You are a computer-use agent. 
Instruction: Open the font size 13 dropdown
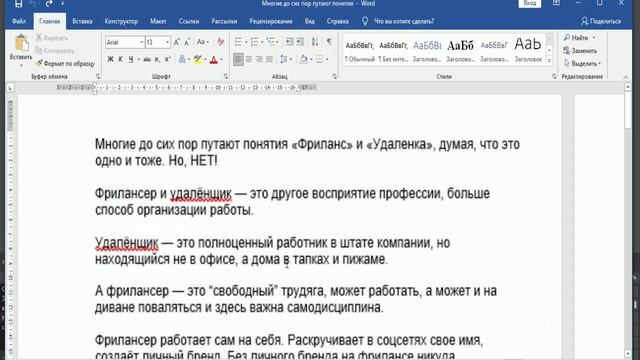tap(167, 42)
